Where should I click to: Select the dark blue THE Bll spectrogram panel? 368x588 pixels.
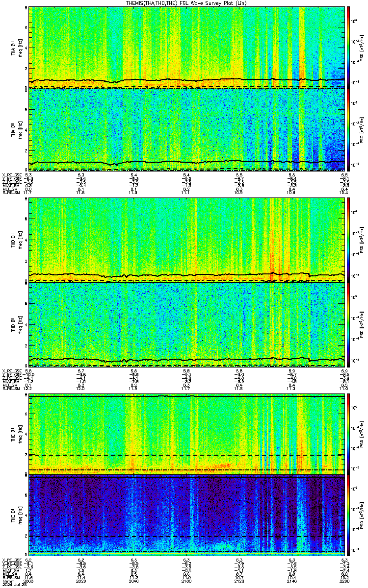tap(187, 516)
